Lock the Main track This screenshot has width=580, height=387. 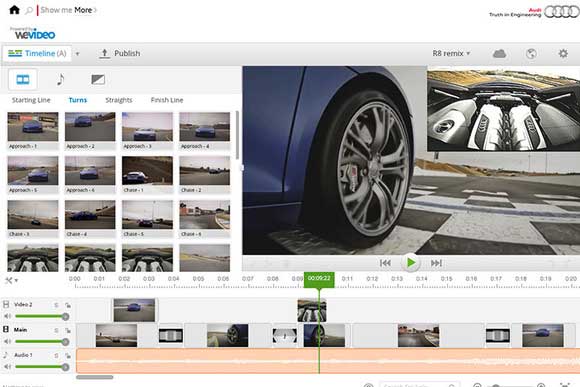(68, 330)
